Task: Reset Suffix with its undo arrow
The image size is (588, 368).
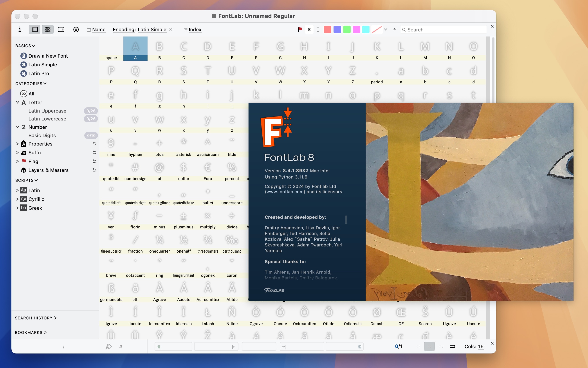Action: (x=94, y=152)
